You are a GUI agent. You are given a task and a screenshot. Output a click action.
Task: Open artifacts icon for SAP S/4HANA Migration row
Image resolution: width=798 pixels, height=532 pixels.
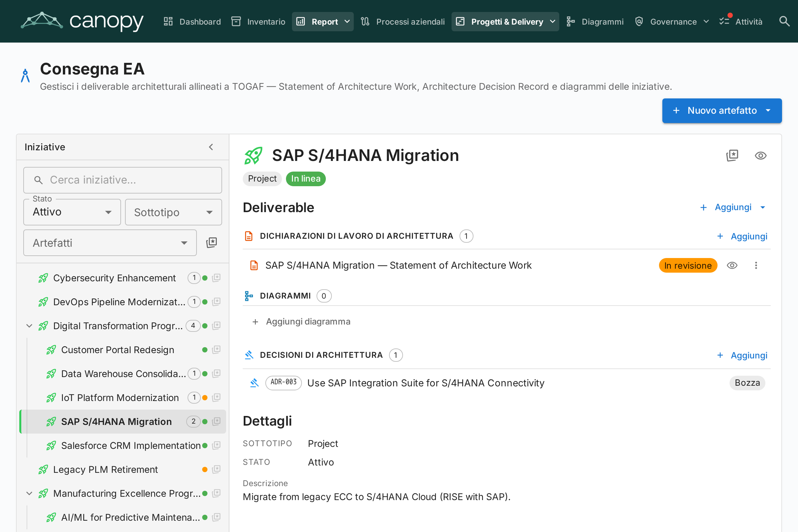coord(216,421)
